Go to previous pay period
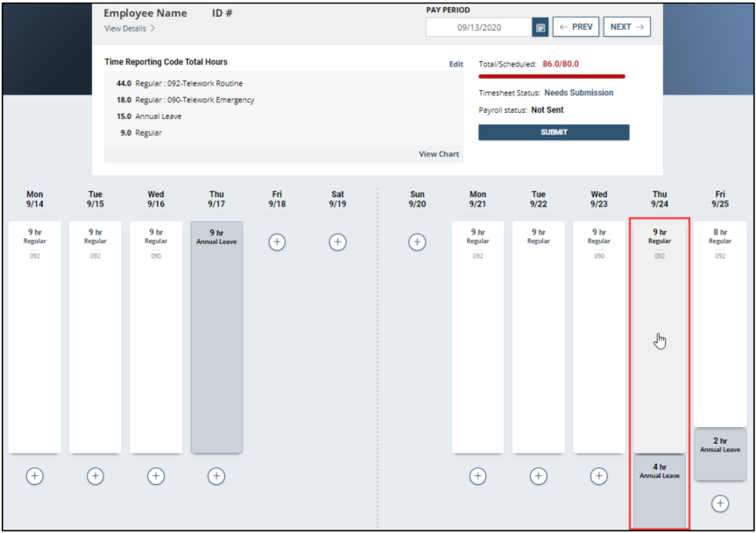The image size is (756, 533). point(575,27)
